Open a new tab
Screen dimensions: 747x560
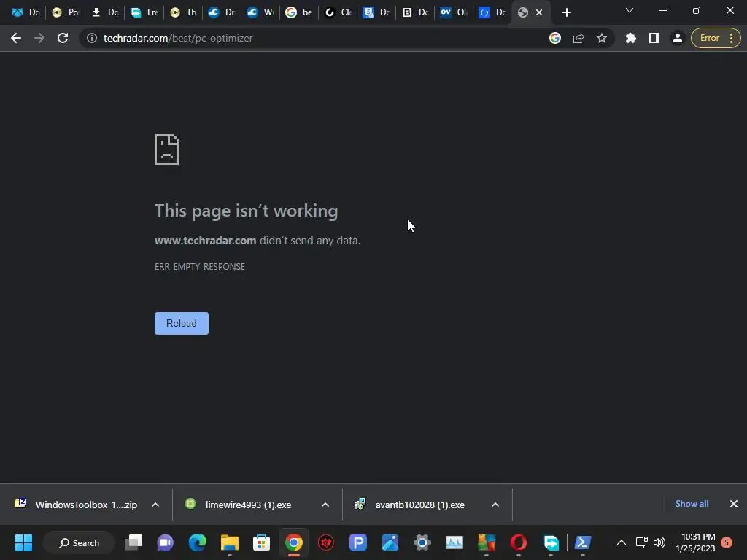tap(566, 12)
